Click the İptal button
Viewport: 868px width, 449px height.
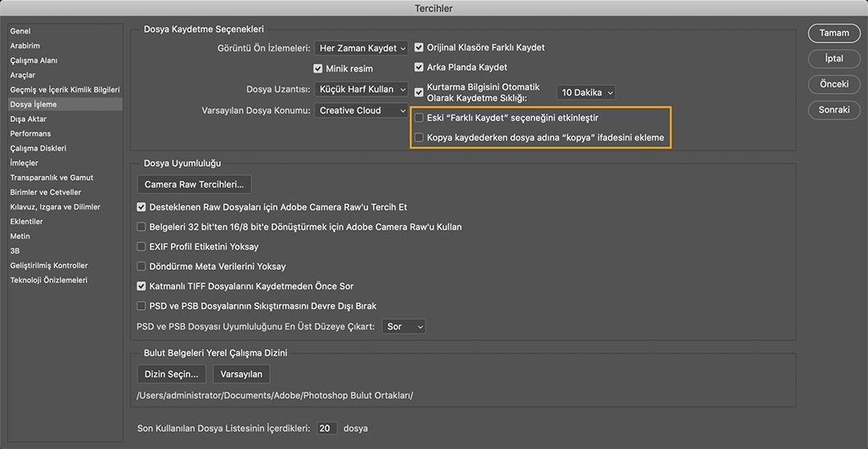point(834,59)
